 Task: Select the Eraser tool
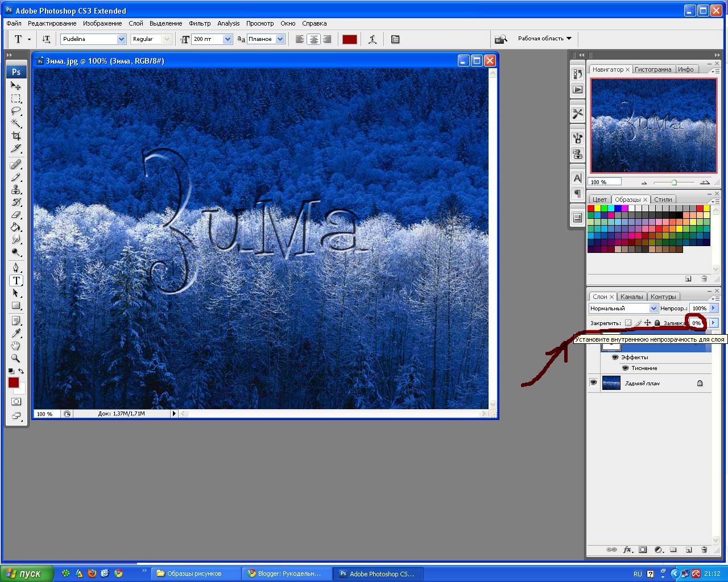click(16, 215)
